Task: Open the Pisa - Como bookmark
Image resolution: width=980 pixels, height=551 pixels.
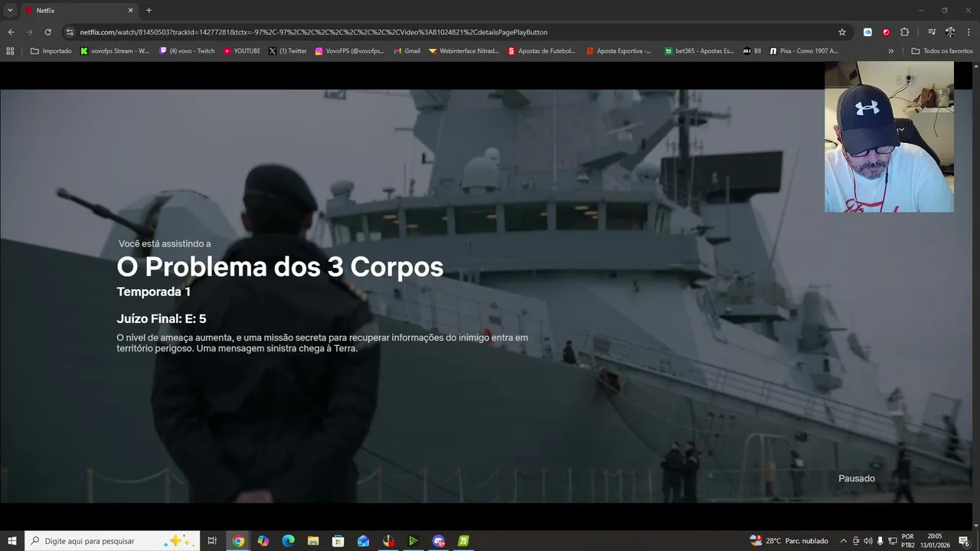Action: (x=804, y=51)
